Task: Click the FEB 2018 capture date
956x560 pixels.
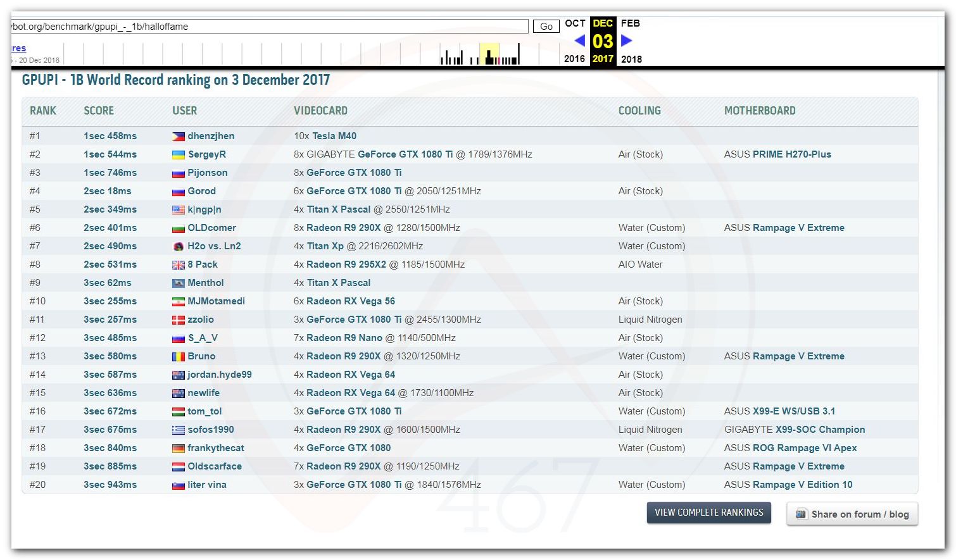Action: [x=631, y=23]
